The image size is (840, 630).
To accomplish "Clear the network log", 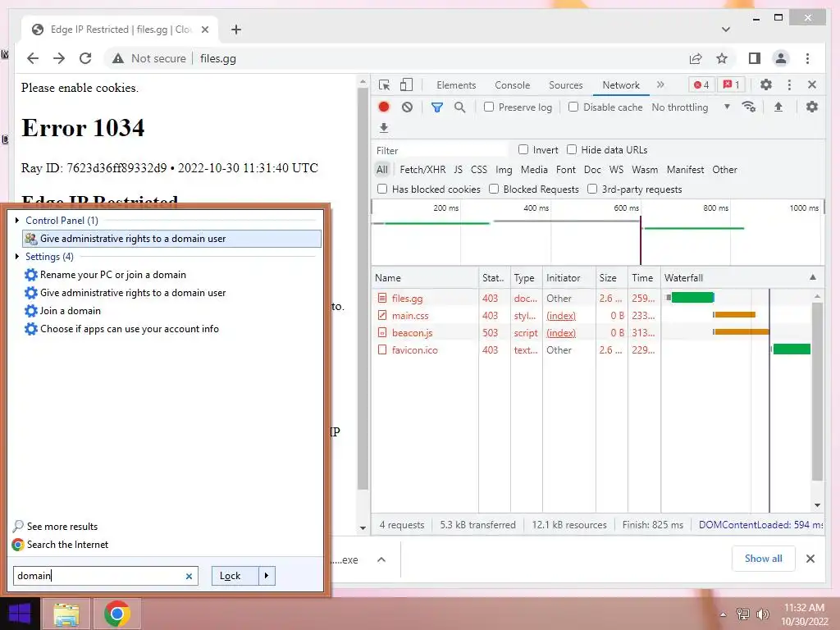I will click(x=407, y=107).
